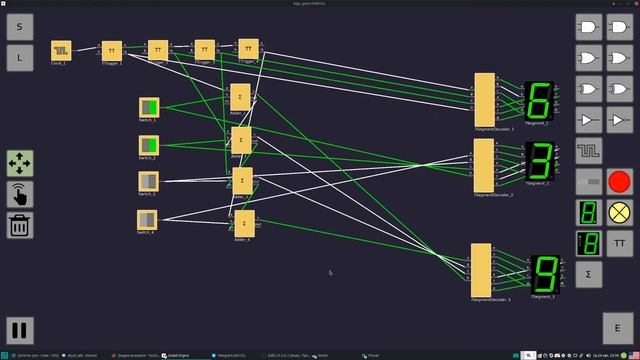Click 7SegmentDecoder_3 block
640x360 pixels.
point(481,271)
